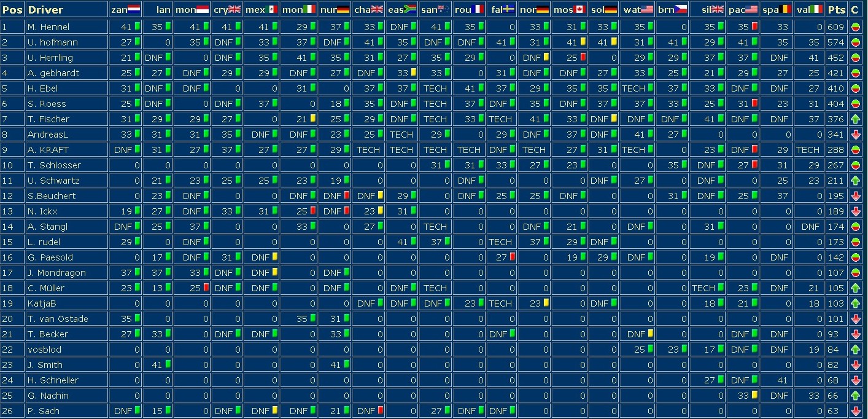Click the yellow marker in U. hofmann's mos cell
This screenshot has height=419, width=868.
583,42
